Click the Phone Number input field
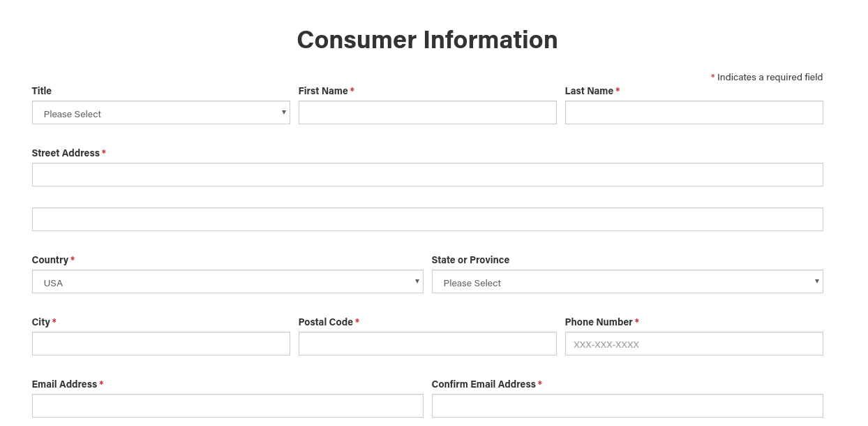The image size is (868, 426). click(x=694, y=344)
